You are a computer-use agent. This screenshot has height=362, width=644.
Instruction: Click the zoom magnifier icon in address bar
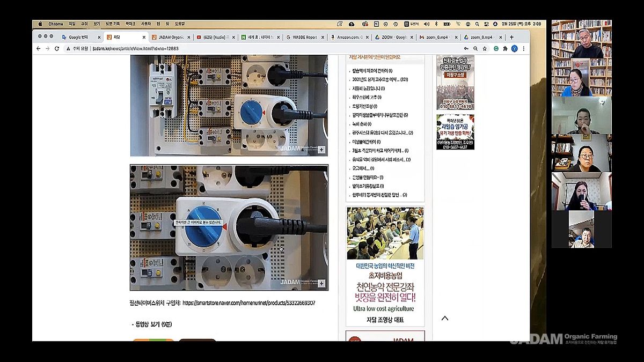tap(475, 48)
